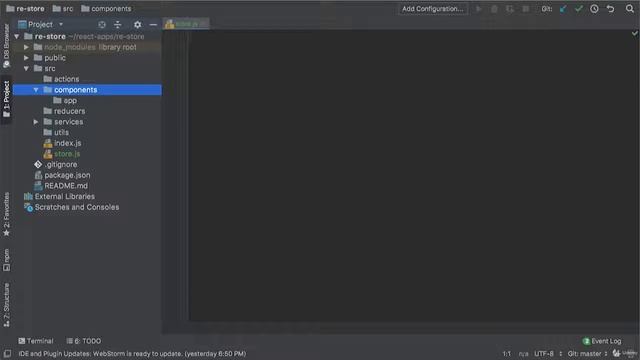The image size is (640, 360).
Task: Click the Git Commit checkmark icon
Action: [x=578, y=9]
